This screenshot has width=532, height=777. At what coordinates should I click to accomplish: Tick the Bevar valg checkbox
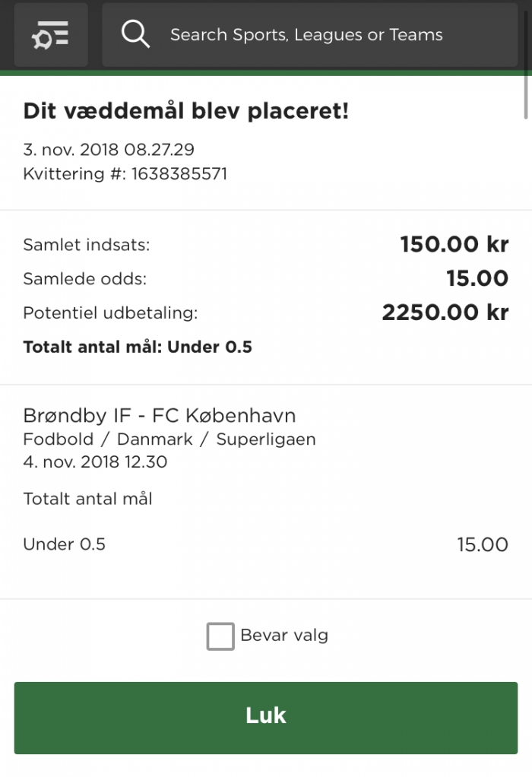tap(220, 636)
